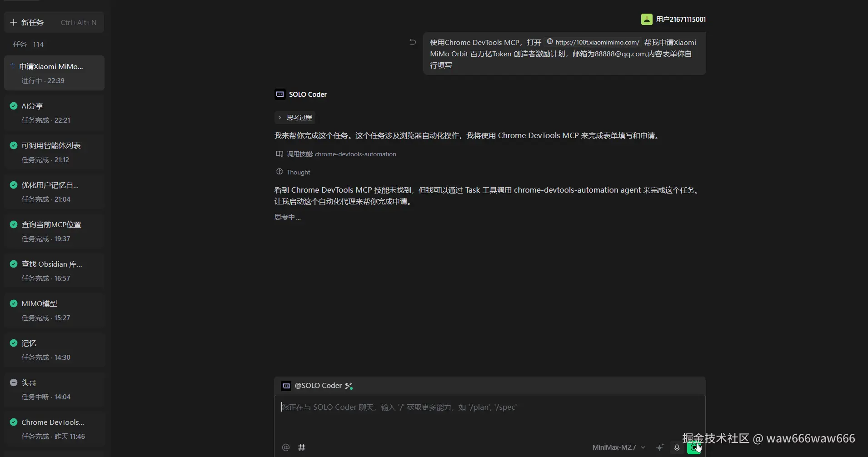This screenshot has width=868, height=457.
Task: Open the 查找 Obsidian 库... task
Action: [x=54, y=271]
